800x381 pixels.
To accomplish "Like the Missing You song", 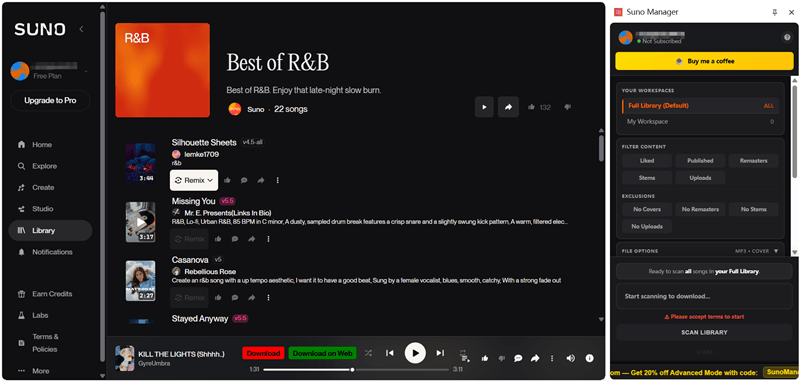I will click(x=218, y=239).
